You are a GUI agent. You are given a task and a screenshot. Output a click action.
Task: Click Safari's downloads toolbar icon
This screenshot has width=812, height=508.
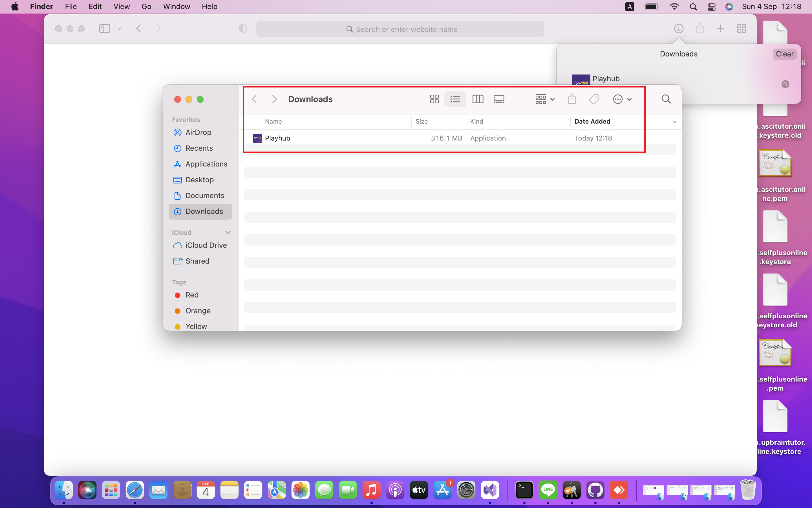(678, 29)
